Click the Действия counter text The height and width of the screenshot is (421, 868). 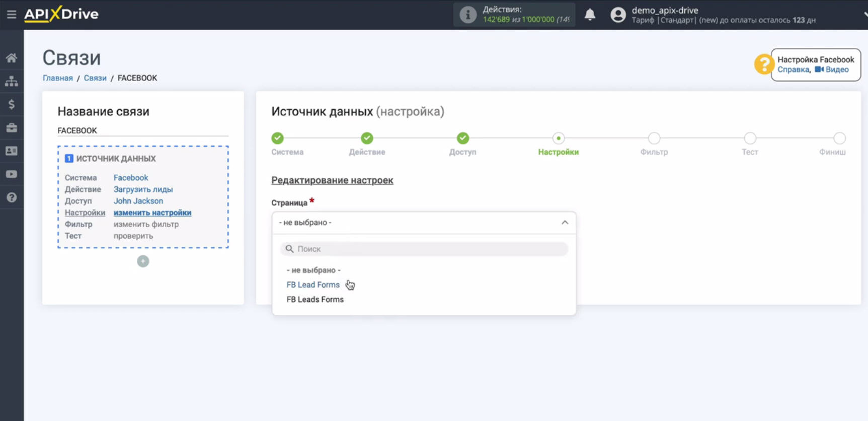[502, 9]
